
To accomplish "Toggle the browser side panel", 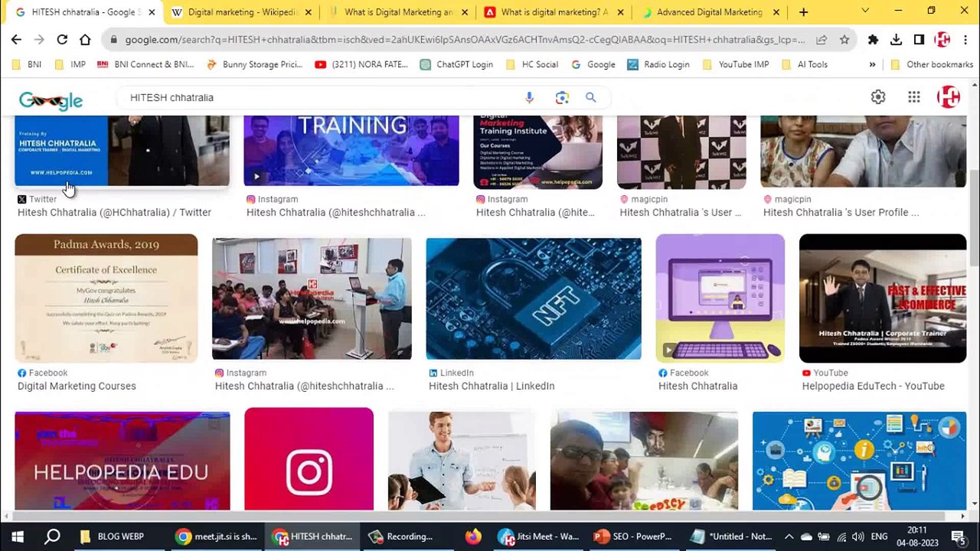I will (x=919, y=39).
